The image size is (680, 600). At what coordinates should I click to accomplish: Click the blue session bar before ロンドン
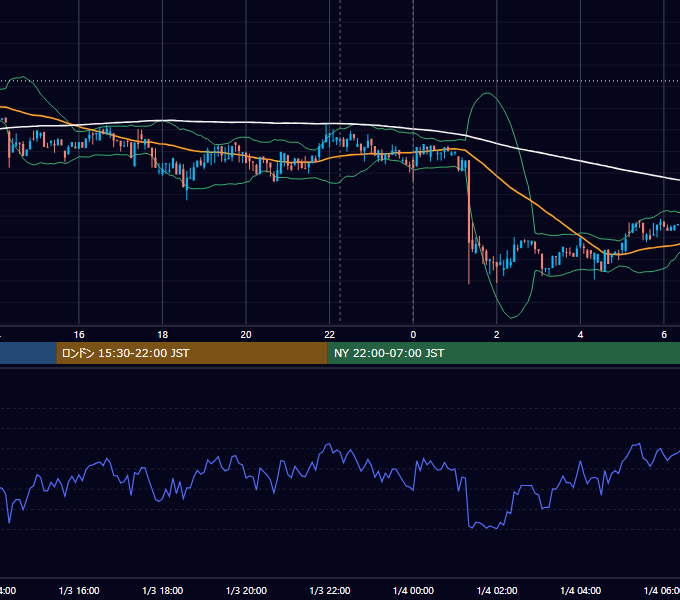point(28,353)
